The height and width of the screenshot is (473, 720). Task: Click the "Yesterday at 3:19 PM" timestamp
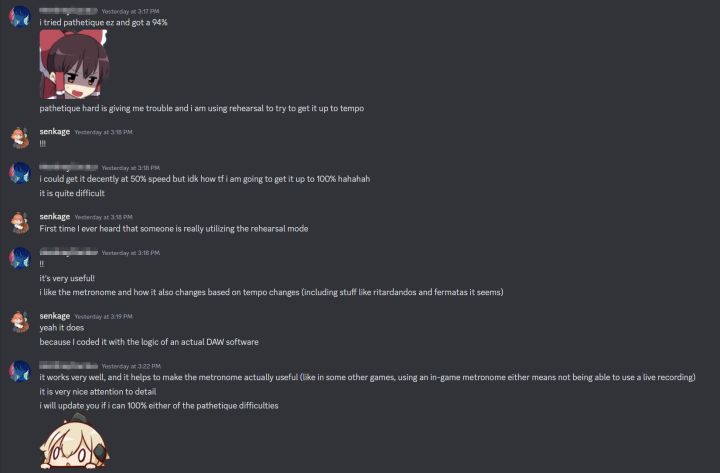tap(104, 316)
